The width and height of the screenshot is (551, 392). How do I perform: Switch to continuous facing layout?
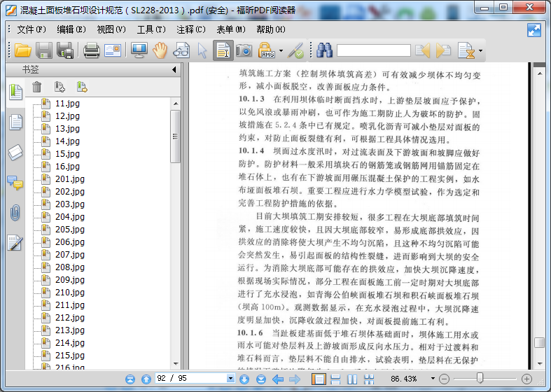point(369,379)
